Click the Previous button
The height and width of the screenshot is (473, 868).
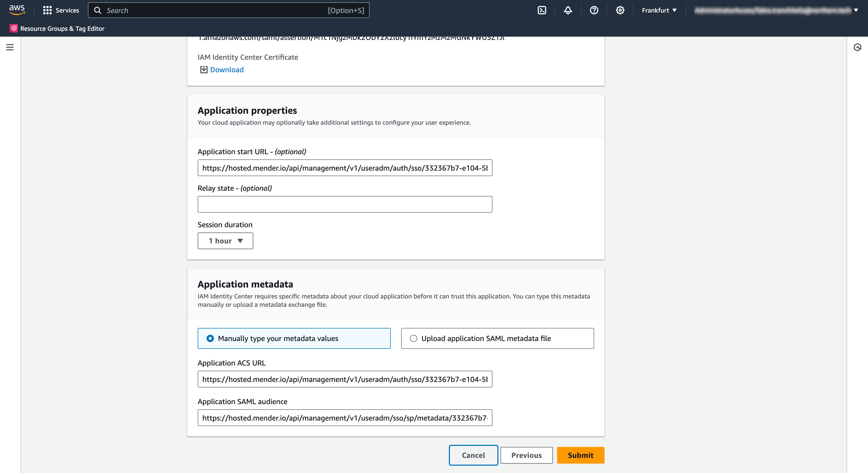click(x=526, y=455)
